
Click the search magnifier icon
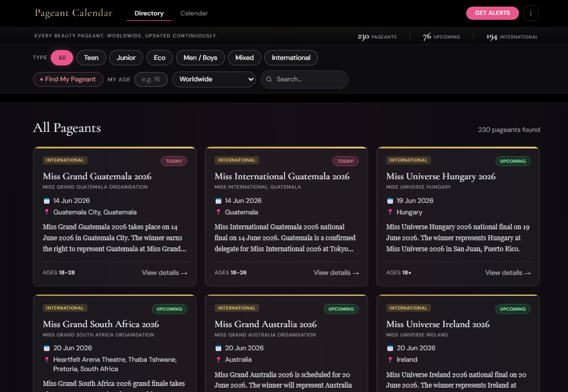269,79
